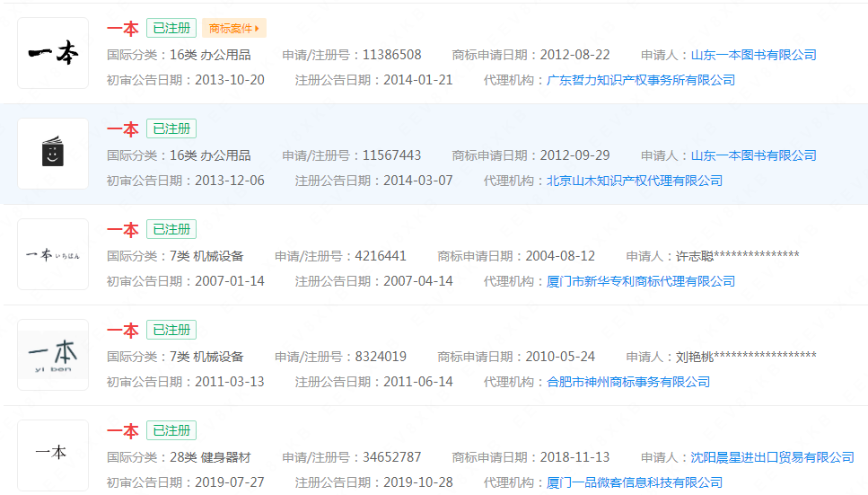Viewport: 868px width, 495px height.
Task: Open agency 广东哲力知识产权事务所有限公司
Action: click(641, 80)
